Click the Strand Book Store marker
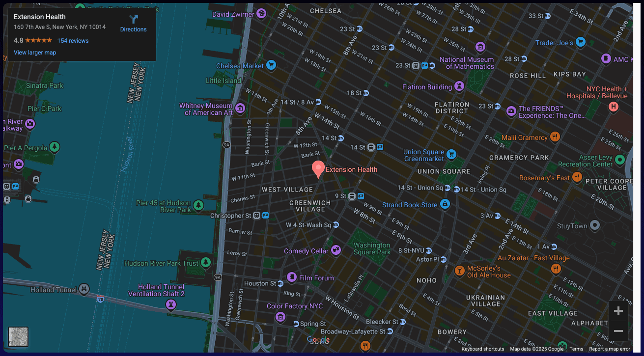Image resolution: width=644 pixels, height=356 pixels. tap(445, 204)
